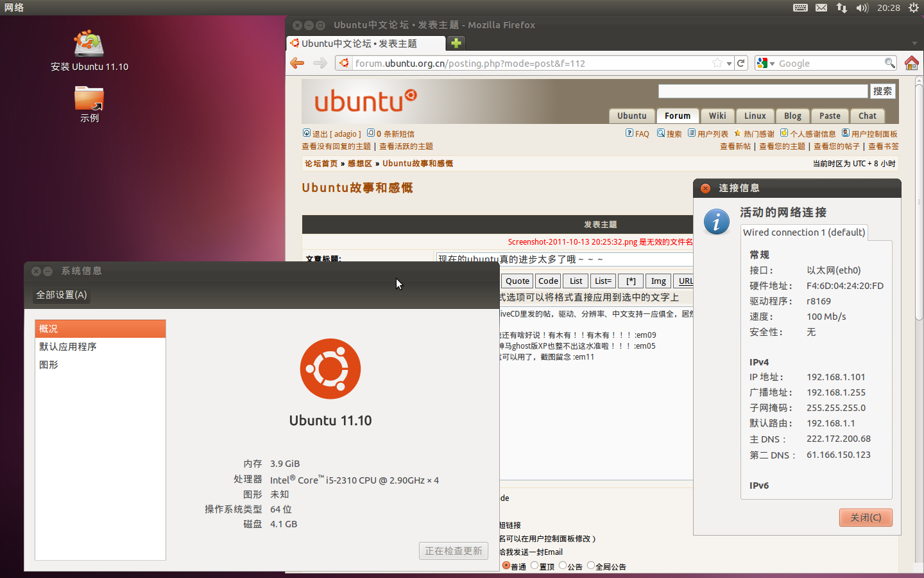Select 图形 in System Info sidebar
This screenshot has height=578, width=924.
pos(101,365)
